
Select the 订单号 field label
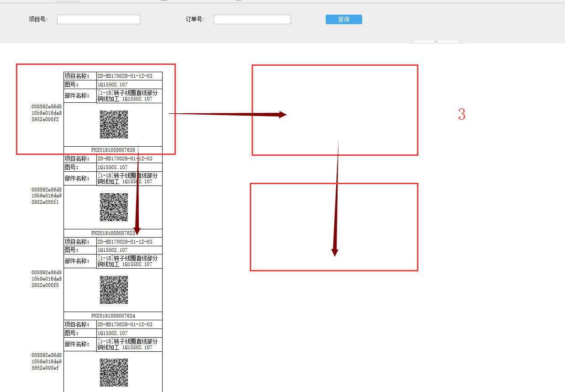[195, 19]
